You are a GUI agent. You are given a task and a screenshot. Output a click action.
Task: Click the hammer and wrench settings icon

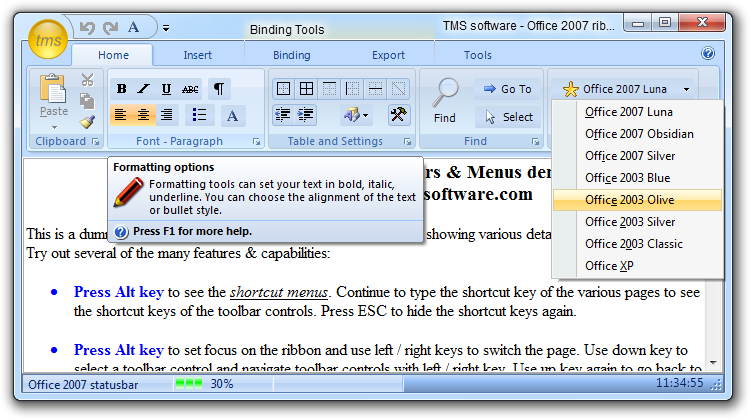coord(398,115)
